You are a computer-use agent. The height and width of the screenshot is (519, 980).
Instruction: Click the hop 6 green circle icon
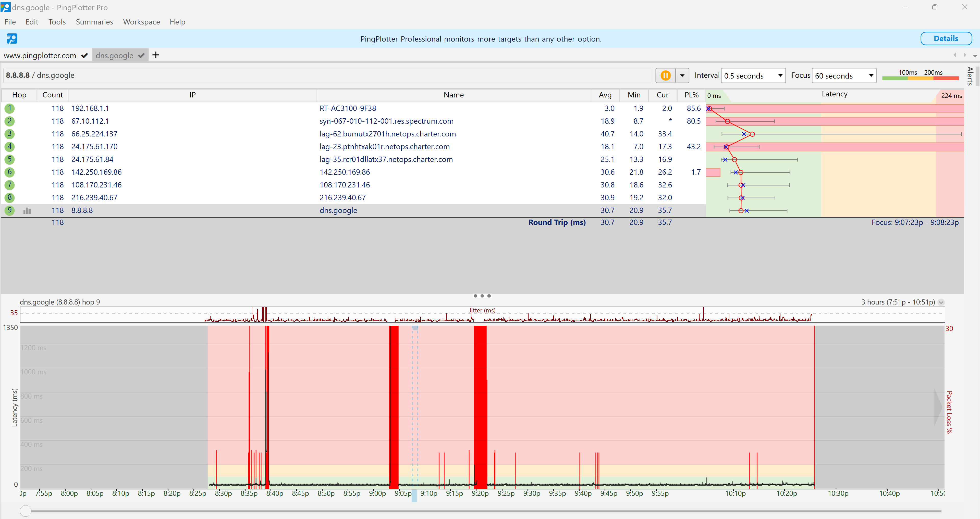coord(10,172)
